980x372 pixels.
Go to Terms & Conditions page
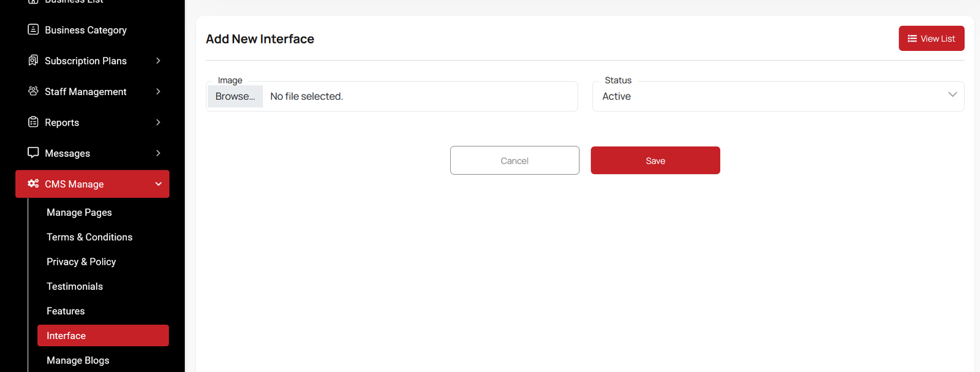click(x=89, y=237)
